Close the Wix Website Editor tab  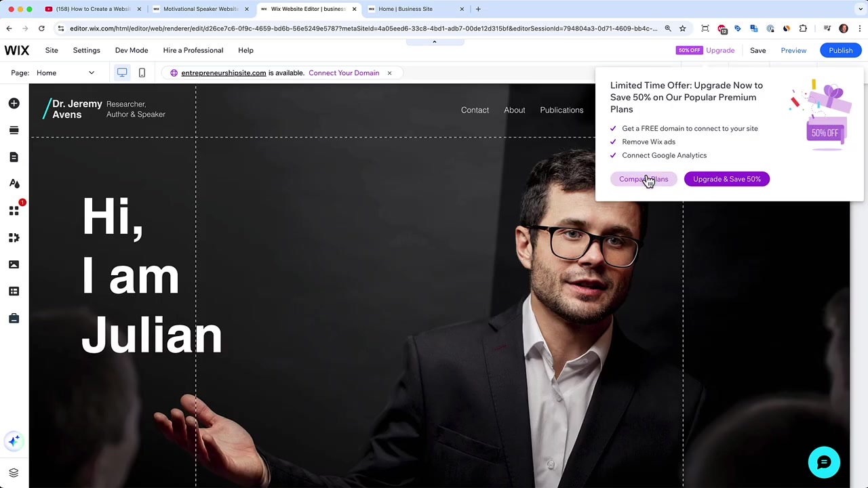click(x=354, y=9)
